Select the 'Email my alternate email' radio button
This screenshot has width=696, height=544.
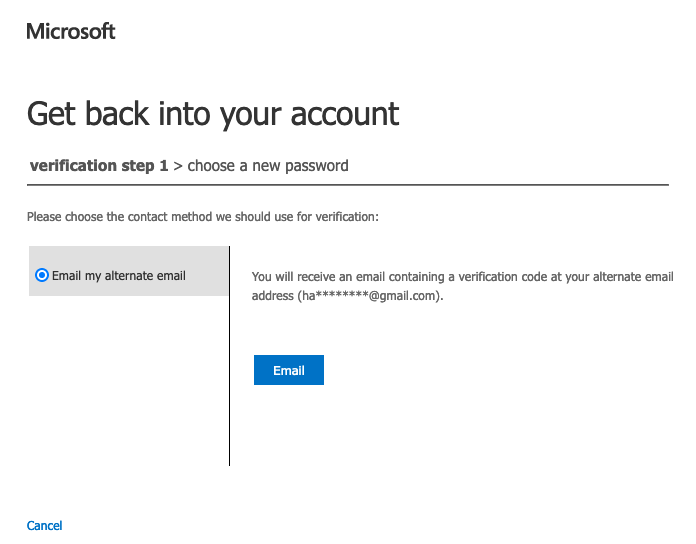(x=41, y=275)
